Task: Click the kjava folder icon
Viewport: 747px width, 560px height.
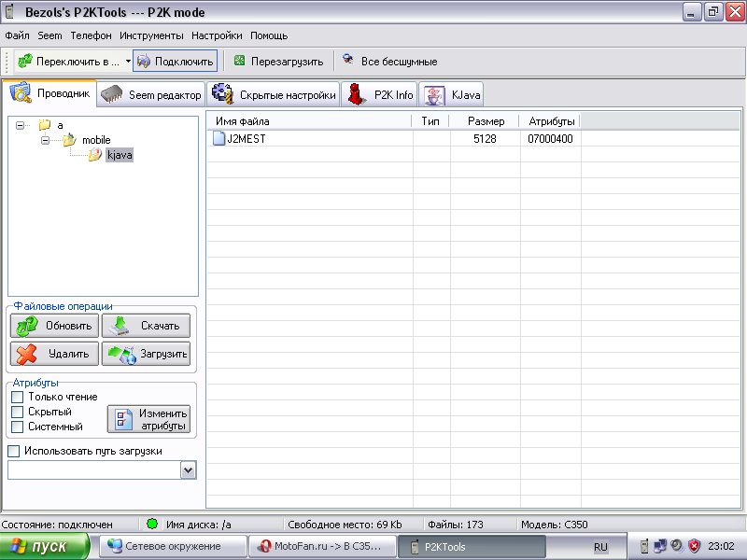Action: (95, 154)
